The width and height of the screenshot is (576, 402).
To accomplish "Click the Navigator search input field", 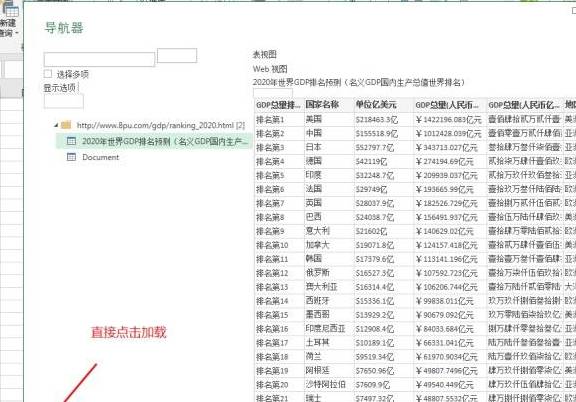I will coord(99,60).
